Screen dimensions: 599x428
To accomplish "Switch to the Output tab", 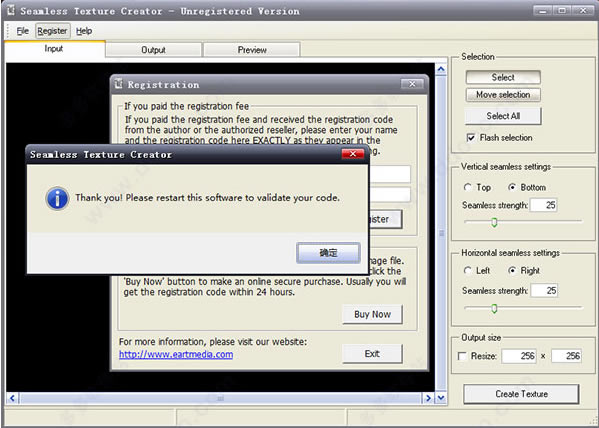I will [153, 50].
